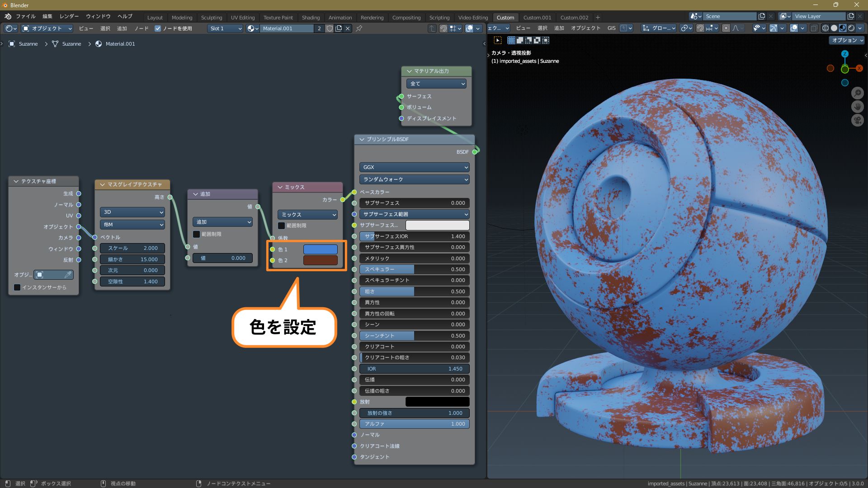This screenshot has width=868, height=488.
Task: Toggle viewport overlays in 3D viewport
Action: [794, 28]
